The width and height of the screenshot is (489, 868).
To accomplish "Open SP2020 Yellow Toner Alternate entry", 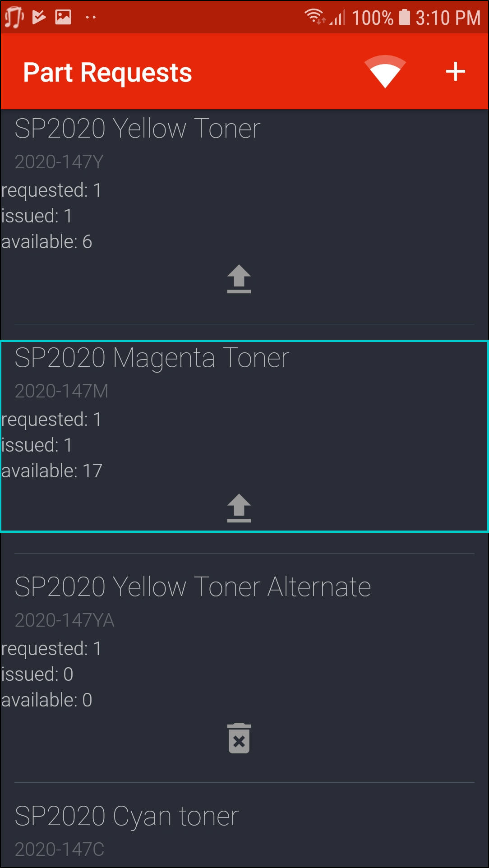I will 193,587.
